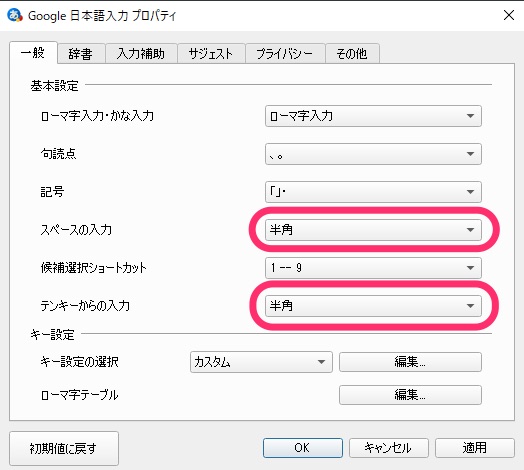Expand the 句読点 dropdown
Screen dimensions: 524x470
pos(373,154)
